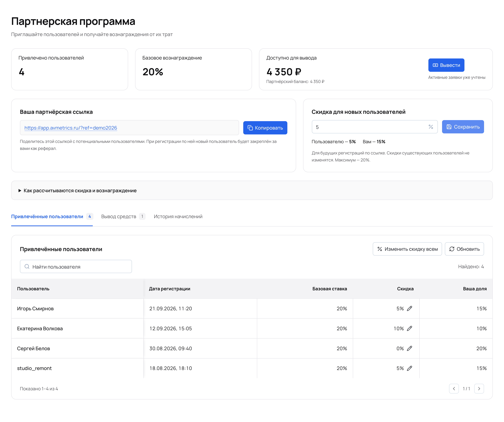Edit discount for Екатерина Волкова via pencil icon
Screen dimensions: 504x422
(409, 328)
